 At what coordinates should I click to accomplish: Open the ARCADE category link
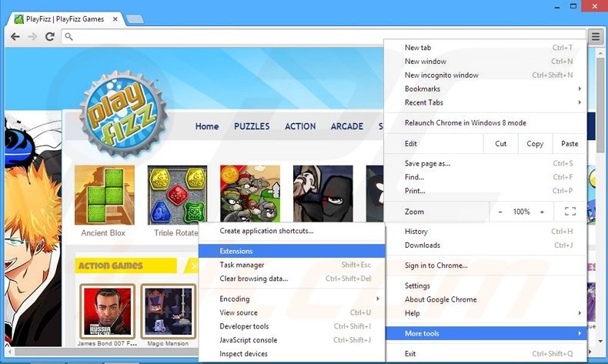coord(346,126)
